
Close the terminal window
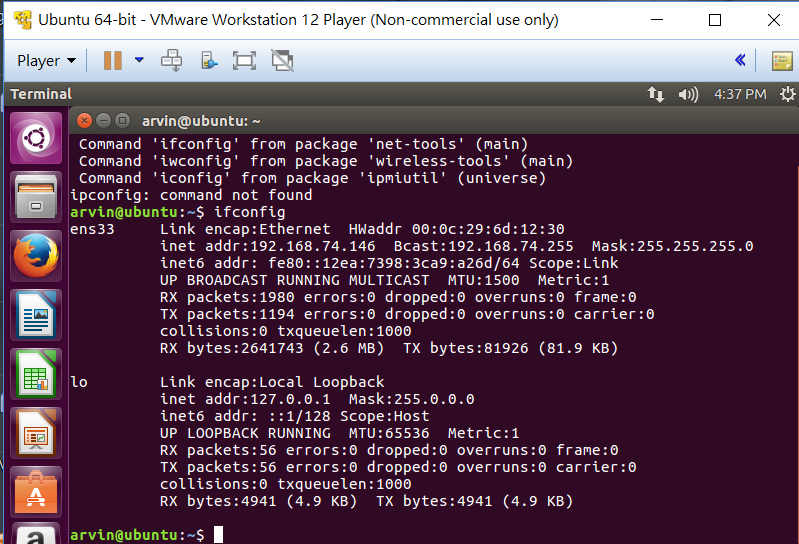[85, 121]
